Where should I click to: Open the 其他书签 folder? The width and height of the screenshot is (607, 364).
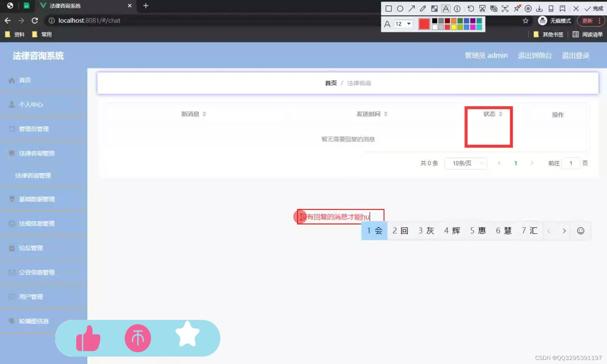[548, 34]
